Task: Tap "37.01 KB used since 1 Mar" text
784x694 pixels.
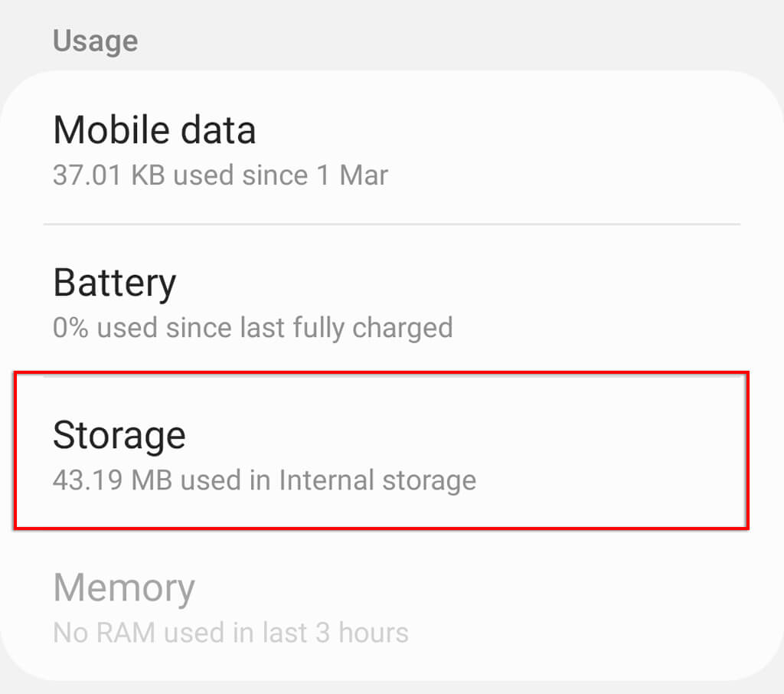Action: tap(220, 175)
